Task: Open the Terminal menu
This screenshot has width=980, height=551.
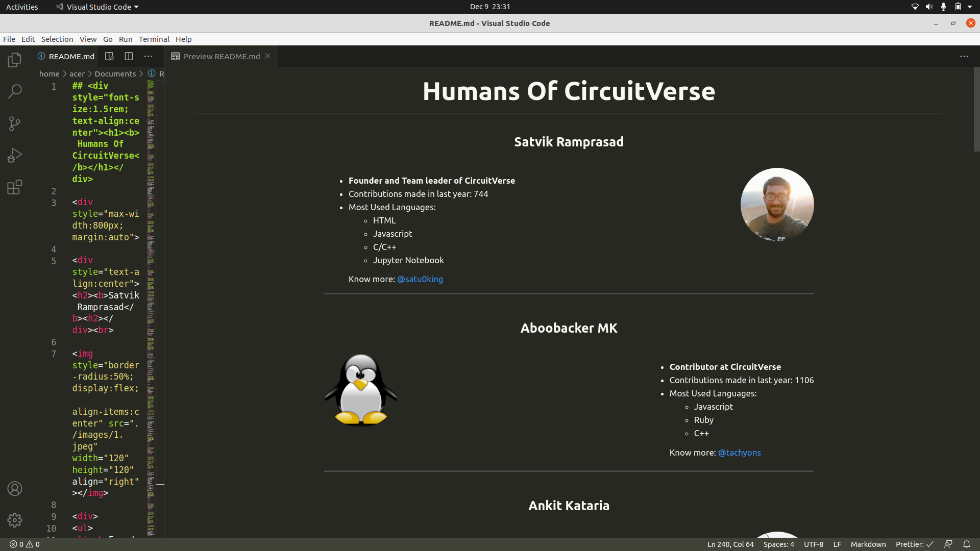Action: coord(154,39)
